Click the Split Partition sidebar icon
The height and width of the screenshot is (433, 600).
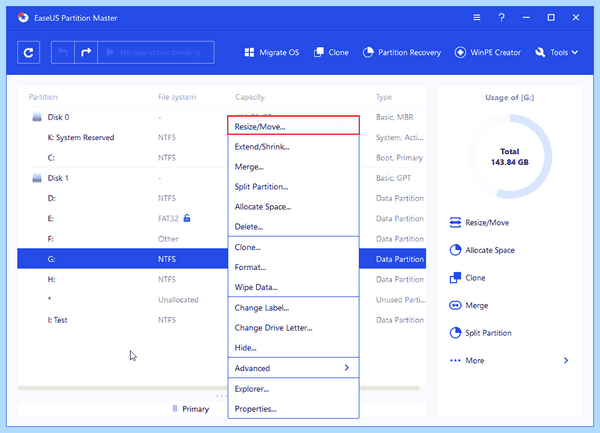tap(455, 333)
